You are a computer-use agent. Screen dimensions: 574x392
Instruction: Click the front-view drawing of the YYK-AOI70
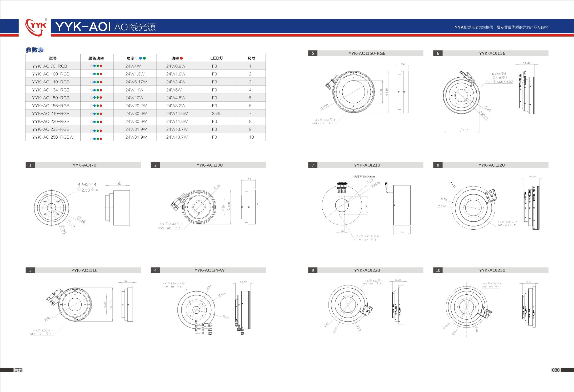click(52, 208)
